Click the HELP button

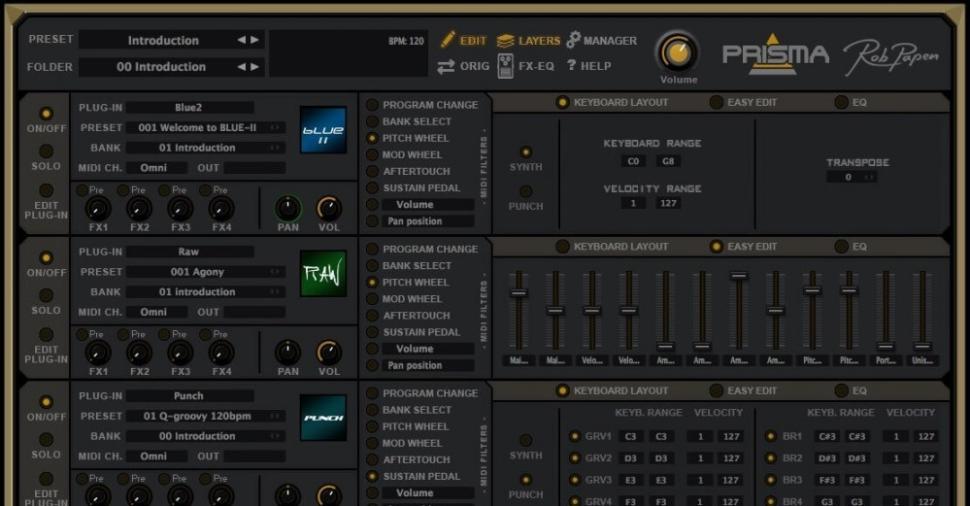click(x=588, y=66)
